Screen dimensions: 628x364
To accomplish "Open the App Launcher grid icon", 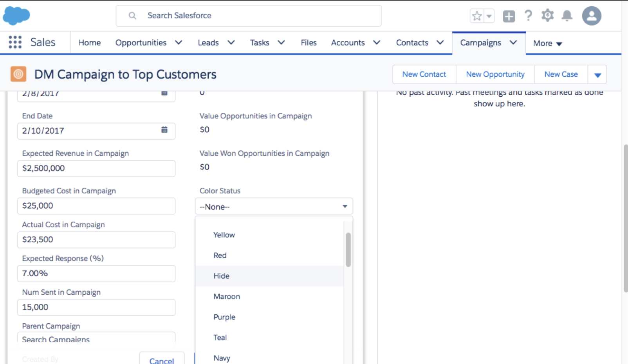I will point(15,42).
